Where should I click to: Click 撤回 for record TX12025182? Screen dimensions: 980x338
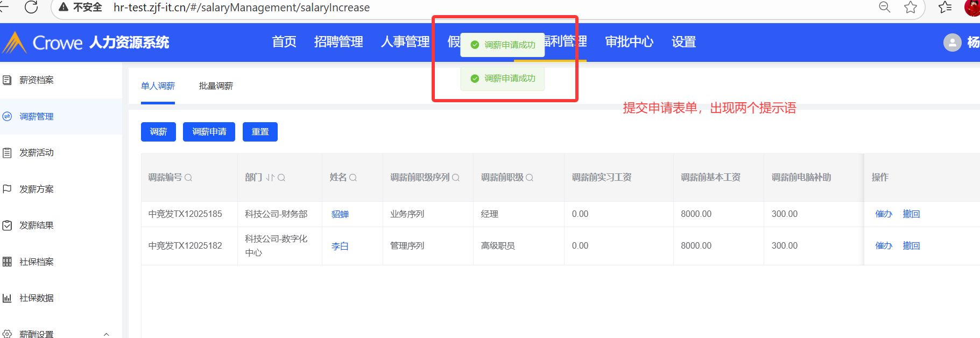point(911,245)
